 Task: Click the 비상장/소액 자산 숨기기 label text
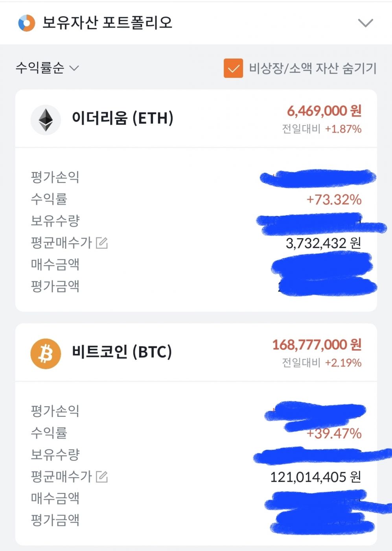[x=313, y=68]
